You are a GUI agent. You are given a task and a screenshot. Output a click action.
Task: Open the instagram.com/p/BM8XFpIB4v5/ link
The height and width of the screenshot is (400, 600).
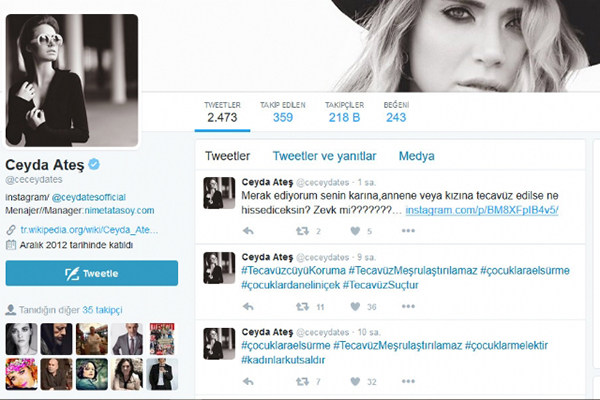click(482, 210)
